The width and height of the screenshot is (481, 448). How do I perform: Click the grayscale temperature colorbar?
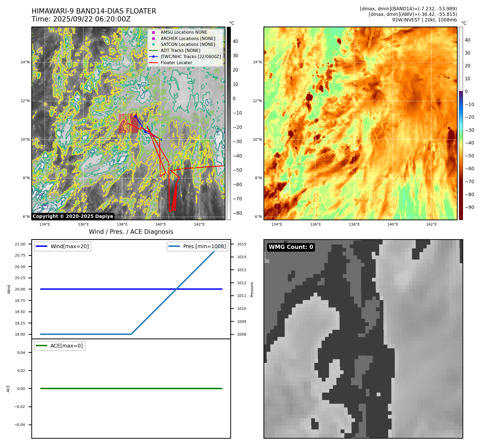point(229,123)
